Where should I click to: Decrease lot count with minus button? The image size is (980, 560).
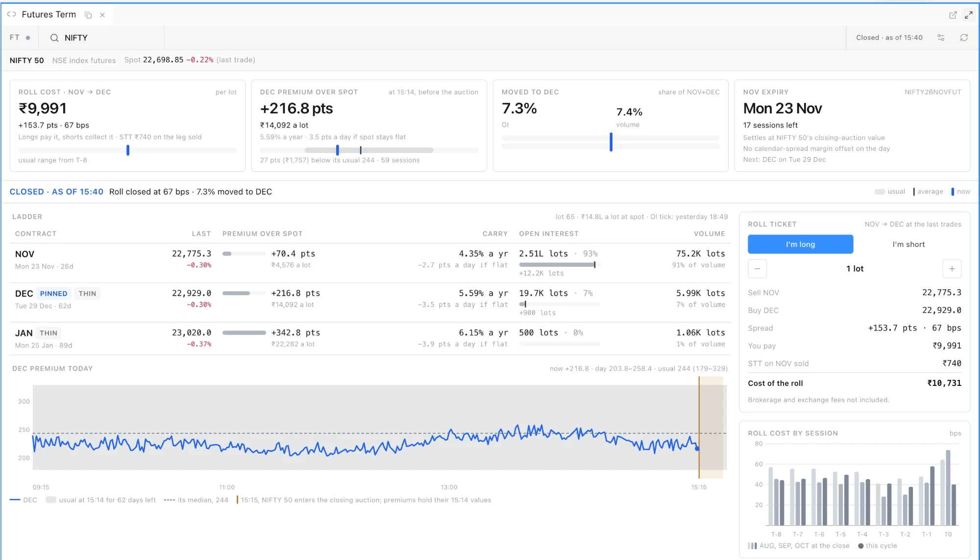tap(757, 269)
